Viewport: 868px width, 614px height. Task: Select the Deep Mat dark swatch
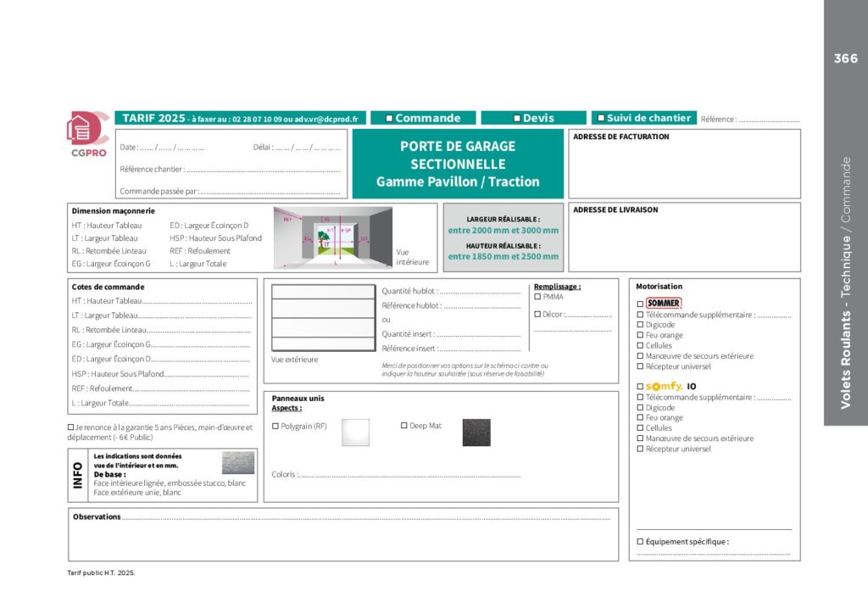point(476,433)
